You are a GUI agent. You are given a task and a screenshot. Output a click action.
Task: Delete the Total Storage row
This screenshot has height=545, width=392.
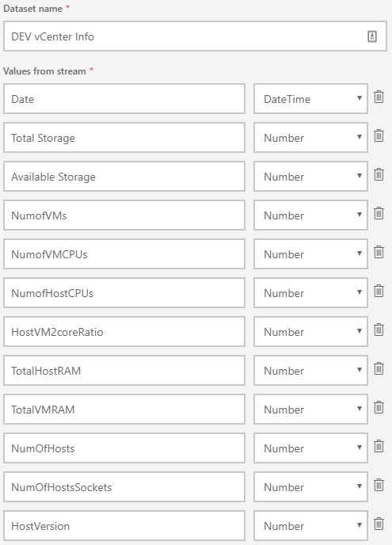coord(379,135)
